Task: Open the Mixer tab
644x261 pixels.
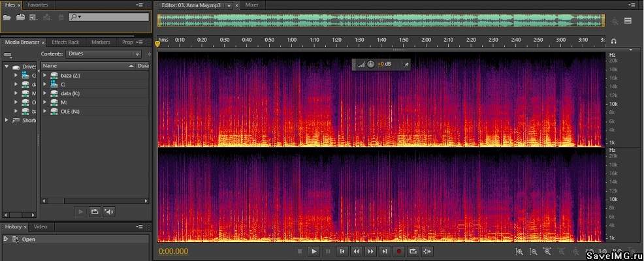Action: pos(251,5)
